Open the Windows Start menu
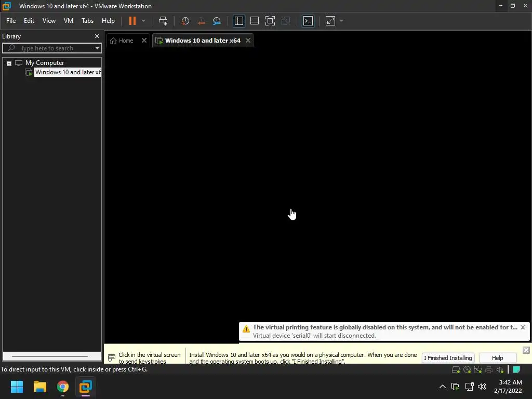 point(17,387)
